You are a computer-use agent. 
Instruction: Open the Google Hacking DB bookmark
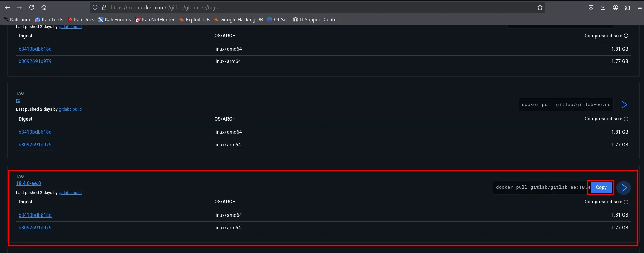[238, 20]
